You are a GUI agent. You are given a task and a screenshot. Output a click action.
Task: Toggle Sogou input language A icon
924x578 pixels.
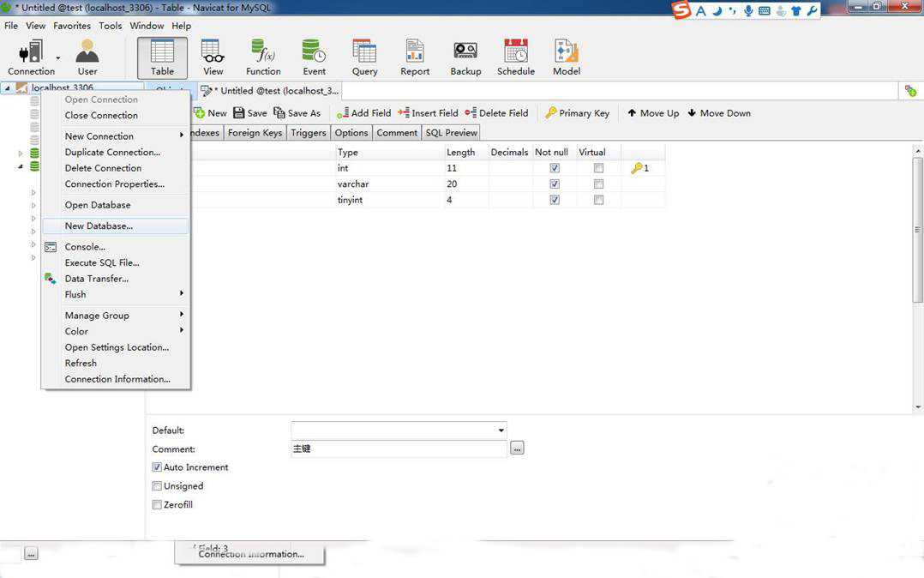[700, 10]
